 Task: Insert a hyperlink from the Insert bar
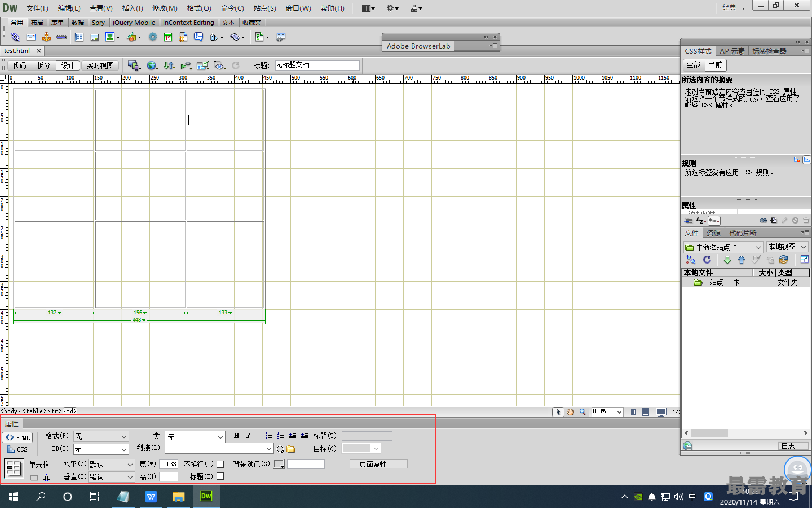(x=15, y=37)
